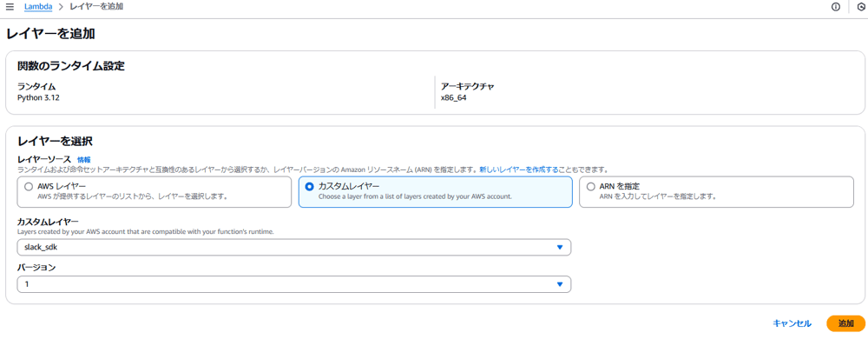The image size is (868, 339).
Task: Open the バージョン dropdown showing 1
Action: click(294, 284)
